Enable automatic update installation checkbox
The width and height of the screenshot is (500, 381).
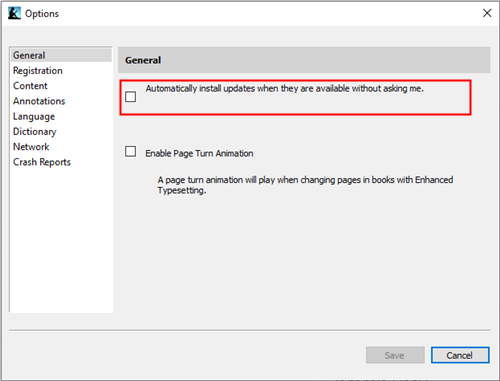130,97
